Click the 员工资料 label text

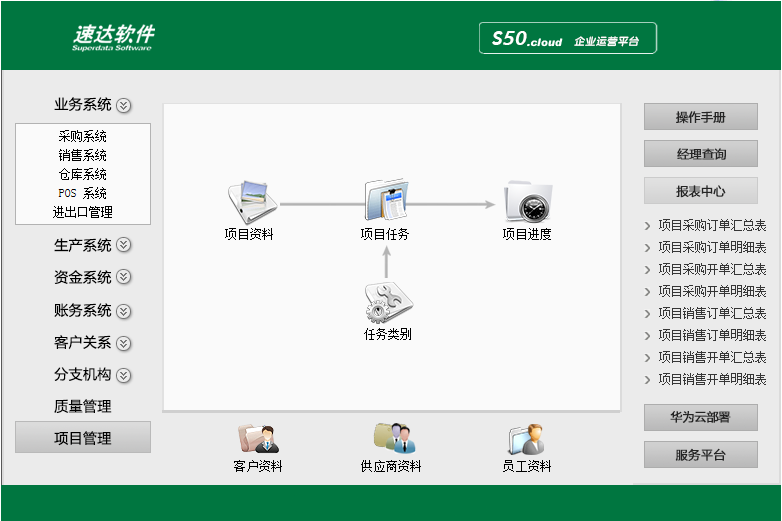tap(527, 466)
